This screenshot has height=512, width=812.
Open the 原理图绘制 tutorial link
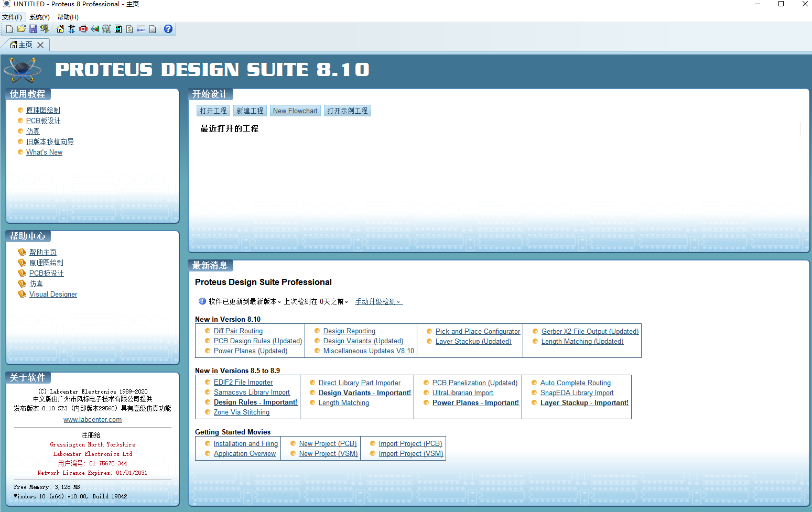pos(43,110)
